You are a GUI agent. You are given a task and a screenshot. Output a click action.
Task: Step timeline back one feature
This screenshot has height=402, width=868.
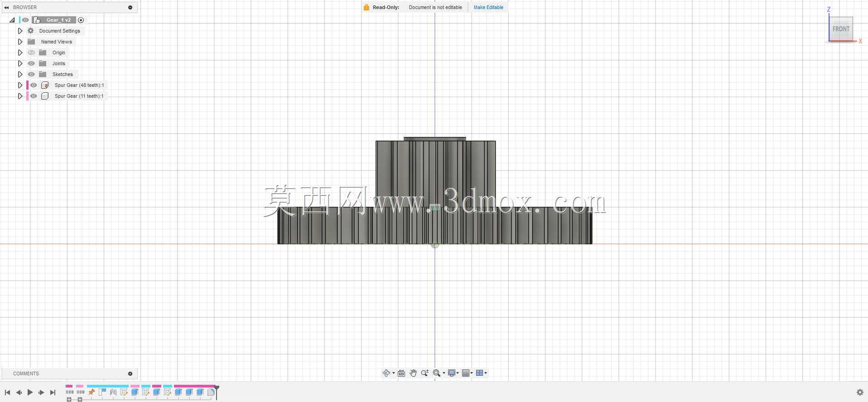coord(19,392)
